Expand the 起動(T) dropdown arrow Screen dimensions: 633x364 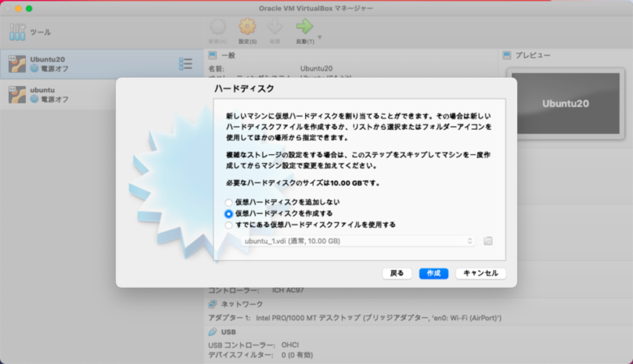pyautogui.click(x=320, y=37)
